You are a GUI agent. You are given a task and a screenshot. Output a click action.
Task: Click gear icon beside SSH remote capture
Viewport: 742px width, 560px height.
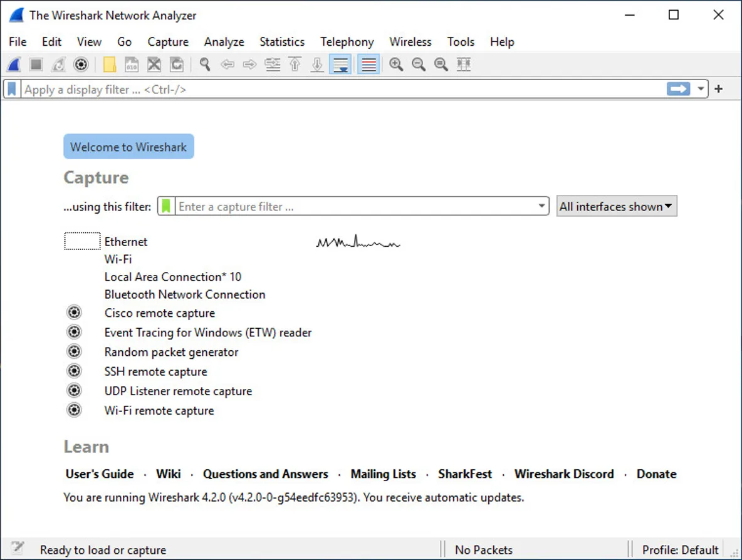coord(75,371)
